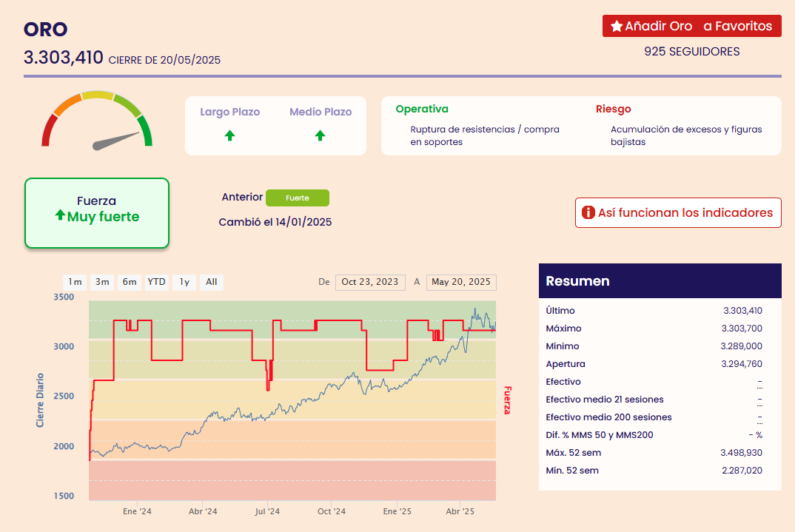Click Añadir Oro a Favoritos button

(691, 26)
